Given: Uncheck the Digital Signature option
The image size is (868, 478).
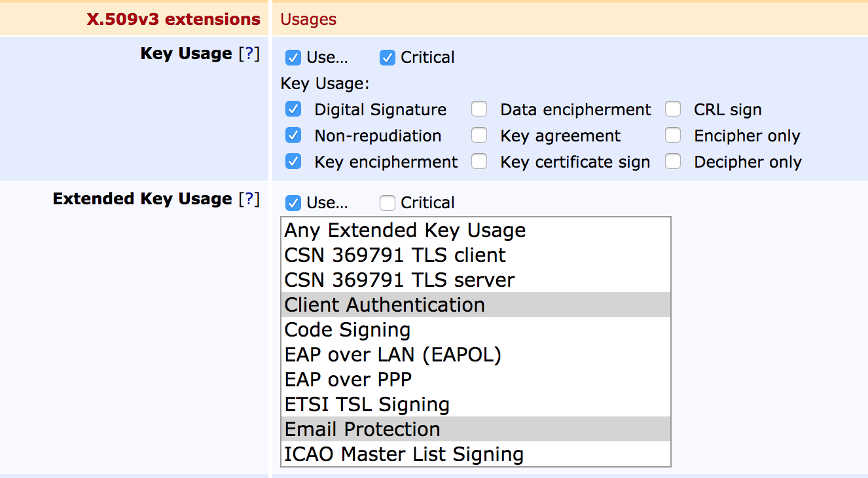Looking at the screenshot, I should pyautogui.click(x=294, y=109).
